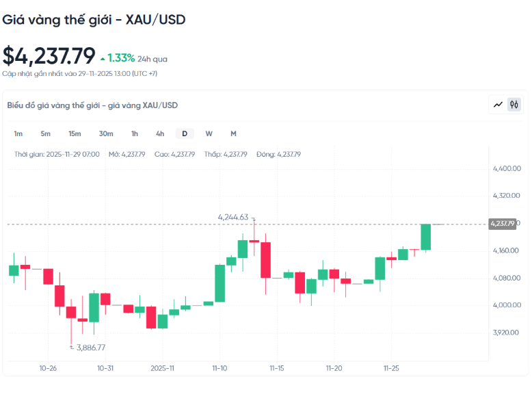Image resolution: width=532 pixels, height=414 pixels.
Task: Click the latest tall green candle
Action: [426, 237]
